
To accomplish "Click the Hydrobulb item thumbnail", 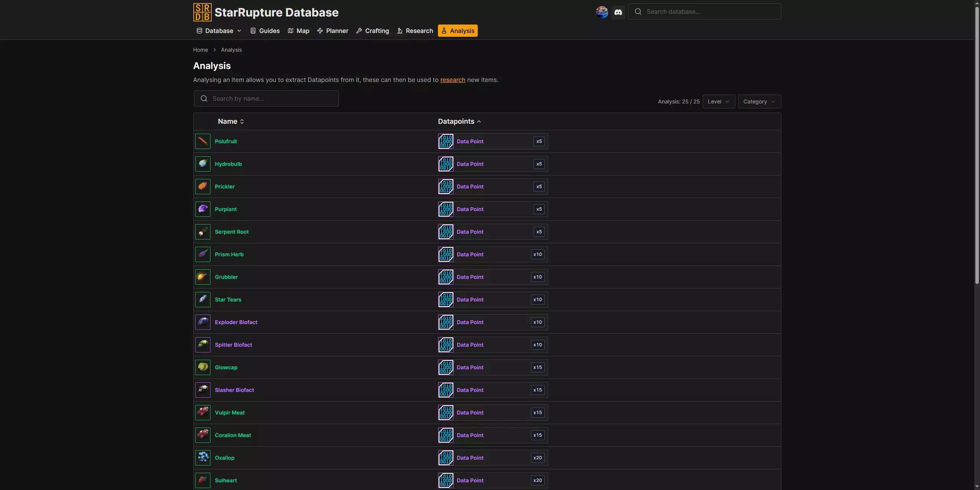I will coord(203,164).
